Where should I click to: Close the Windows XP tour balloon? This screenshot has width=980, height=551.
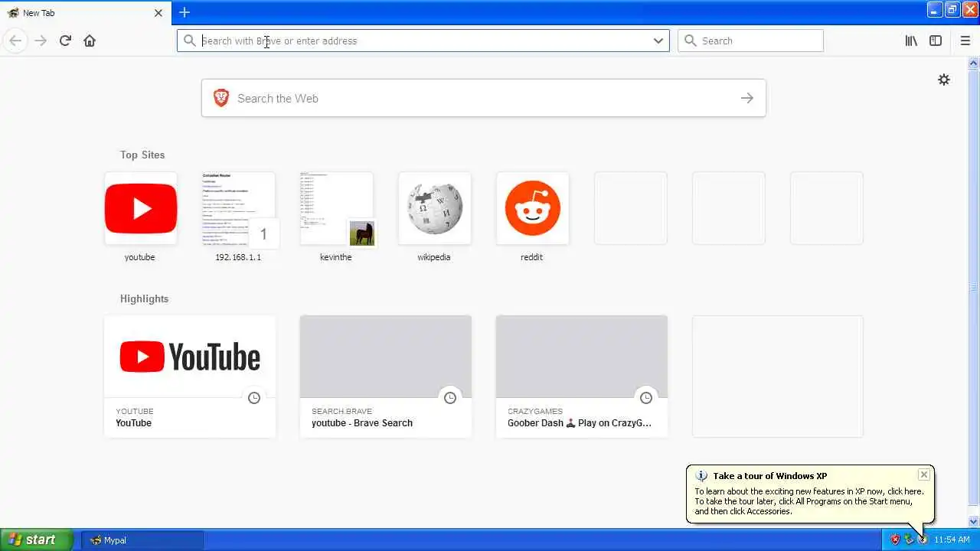[x=924, y=474]
